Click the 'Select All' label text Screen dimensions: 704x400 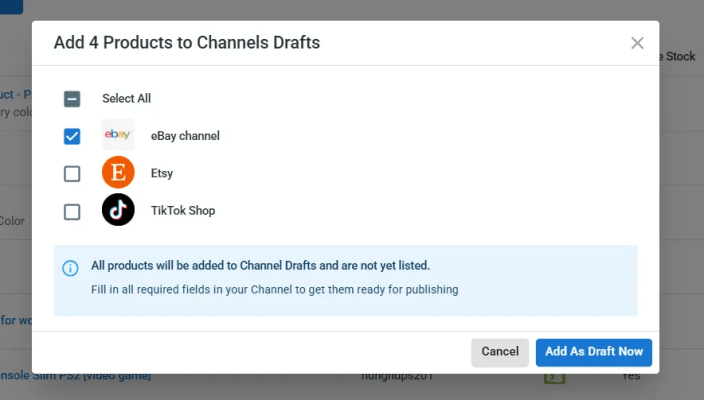pyautogui.click(x=126, y=99)
